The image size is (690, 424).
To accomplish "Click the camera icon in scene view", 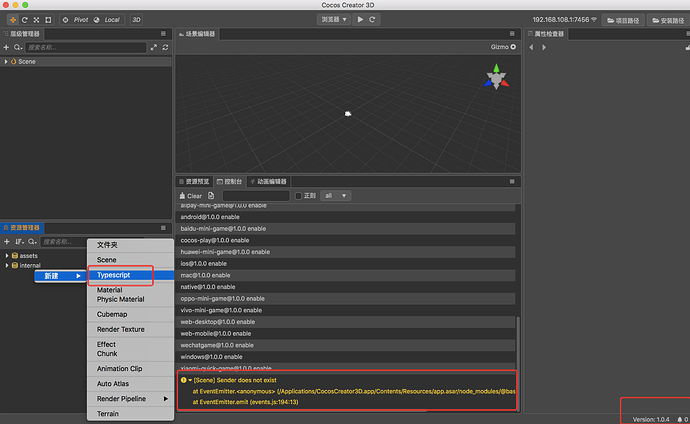I will pos(348,113).
